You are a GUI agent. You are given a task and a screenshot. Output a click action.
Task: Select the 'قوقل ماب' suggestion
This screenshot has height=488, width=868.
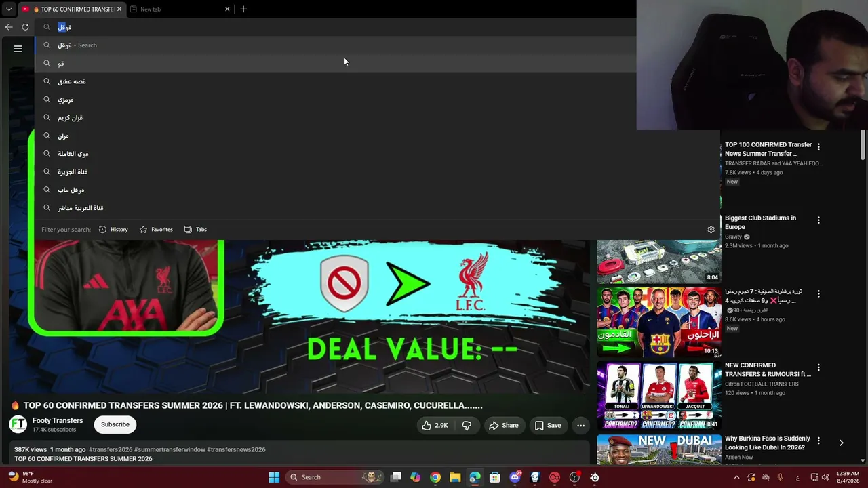coord(377,190)
